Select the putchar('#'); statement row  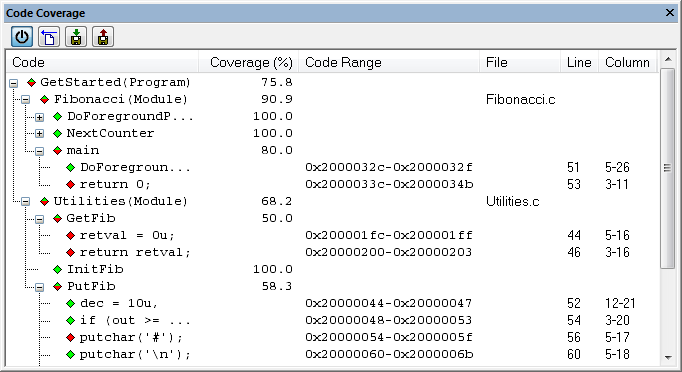pos(131,337)
